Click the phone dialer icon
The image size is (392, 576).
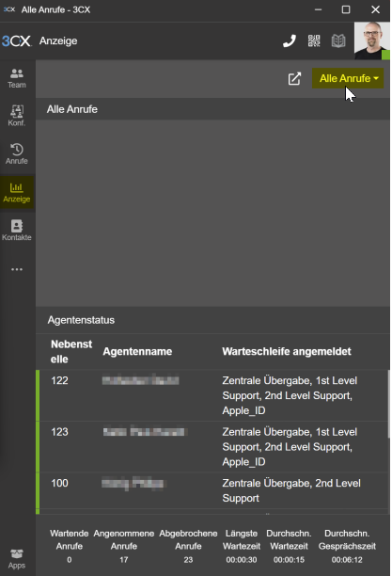[290, 40]
